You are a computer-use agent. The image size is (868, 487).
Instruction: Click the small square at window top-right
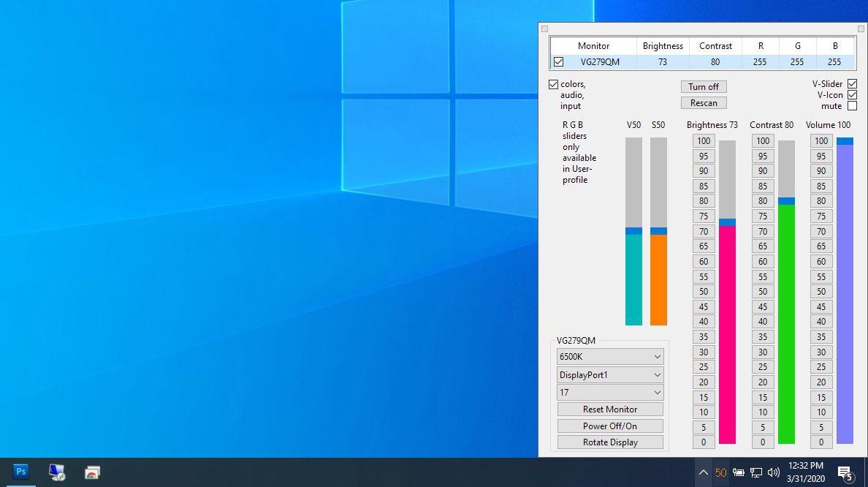[861, 29]
